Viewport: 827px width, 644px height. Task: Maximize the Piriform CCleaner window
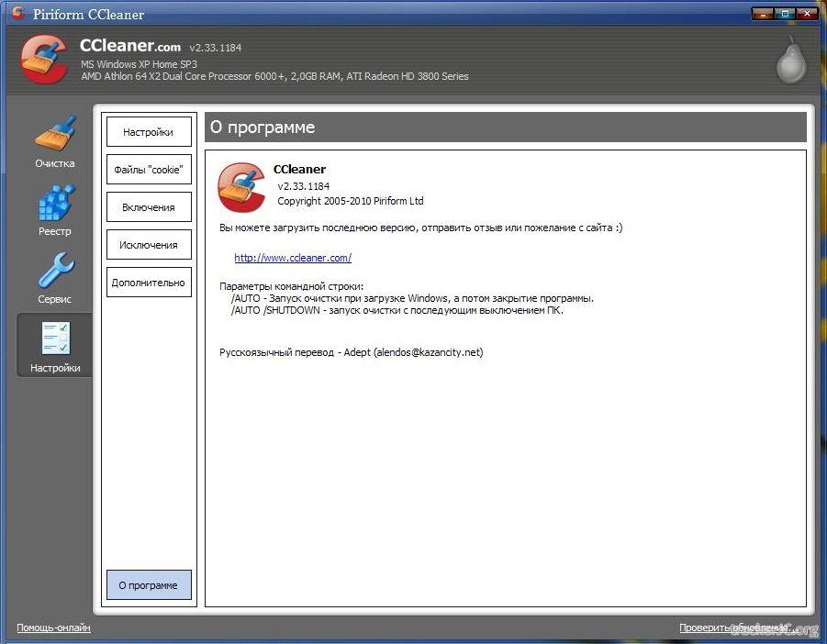pos(785,13)
